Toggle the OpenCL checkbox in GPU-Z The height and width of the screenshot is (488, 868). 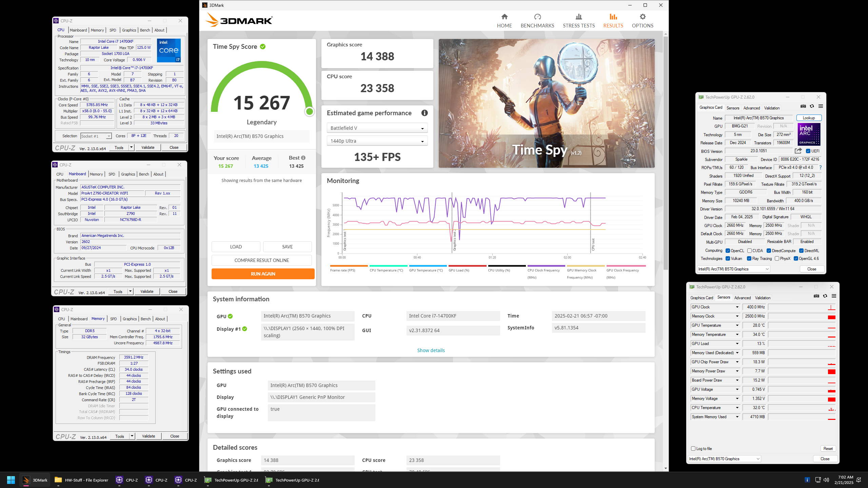coord(728,251)
